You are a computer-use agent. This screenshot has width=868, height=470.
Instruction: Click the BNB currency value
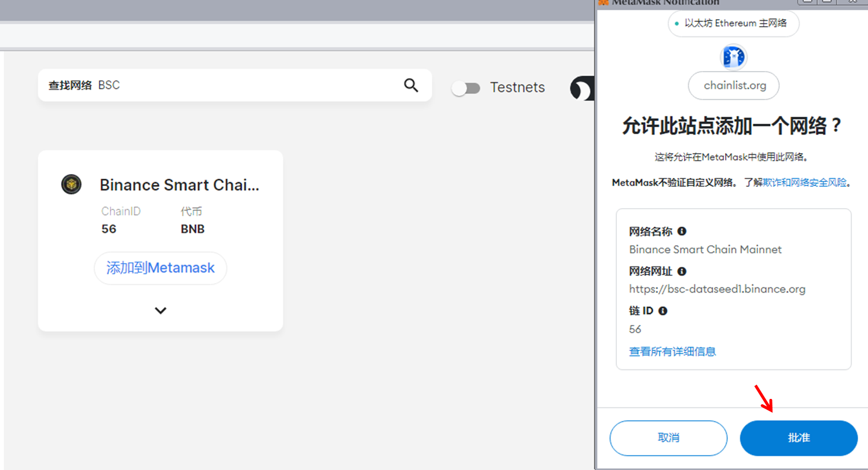[x=193, y=229]
